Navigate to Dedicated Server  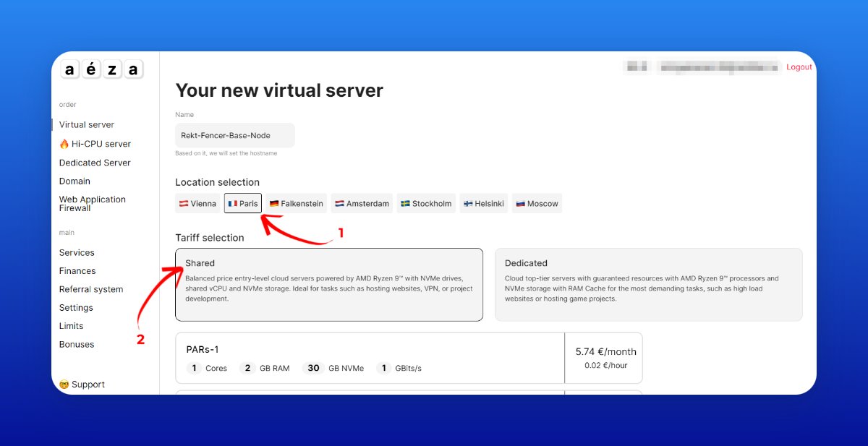94,162
